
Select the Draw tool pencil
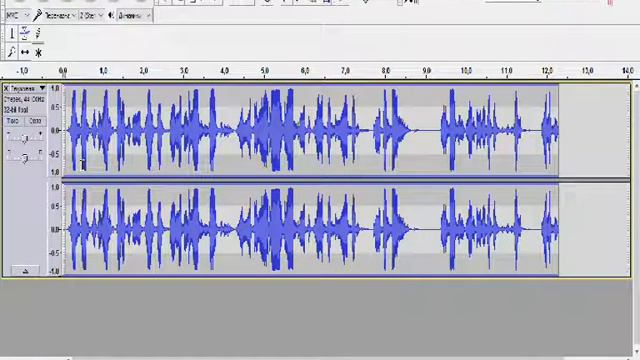(38, 33)
